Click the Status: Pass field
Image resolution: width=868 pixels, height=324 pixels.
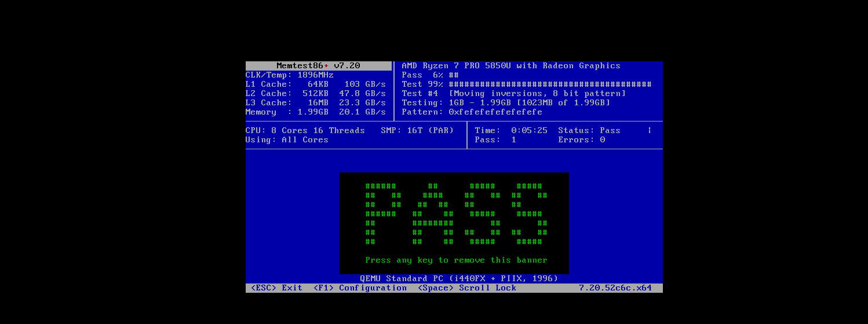pos(589,131)
